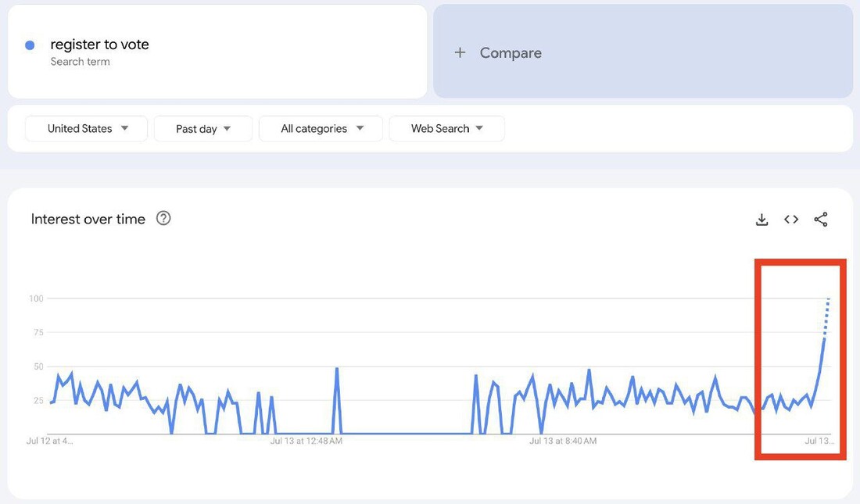Select the Jul 13 at 12:48 AM axis label
860x504 pixels.
click(x=306, y=441)
